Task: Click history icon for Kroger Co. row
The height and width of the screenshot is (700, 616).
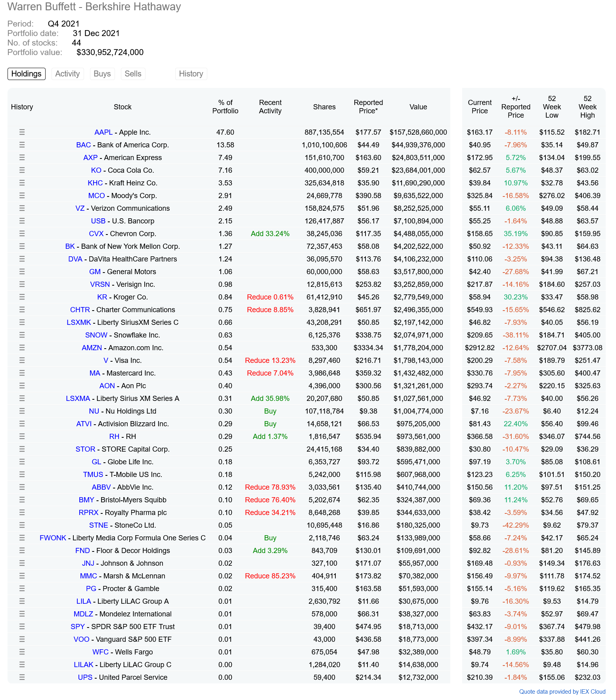Action: point(22,297)
